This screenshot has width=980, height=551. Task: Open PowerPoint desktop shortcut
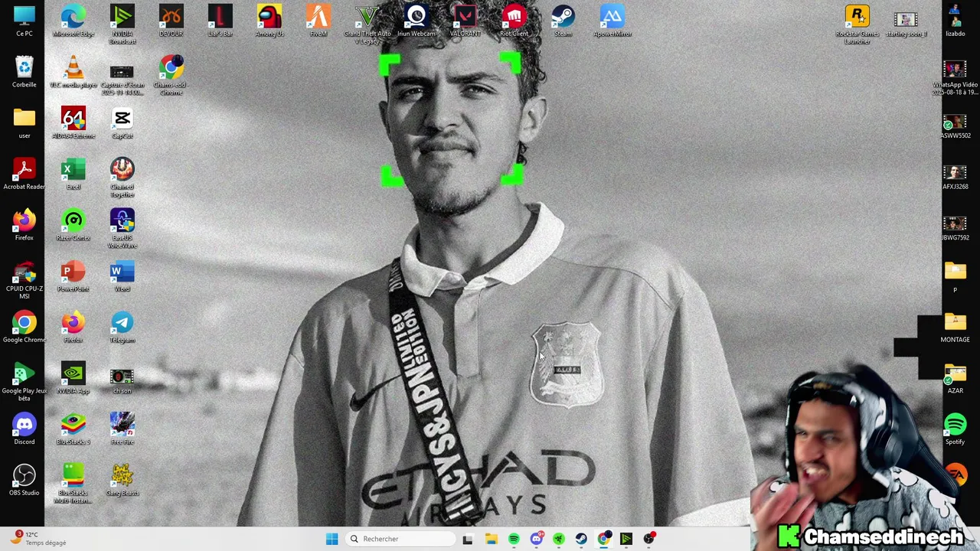[73, 275]
